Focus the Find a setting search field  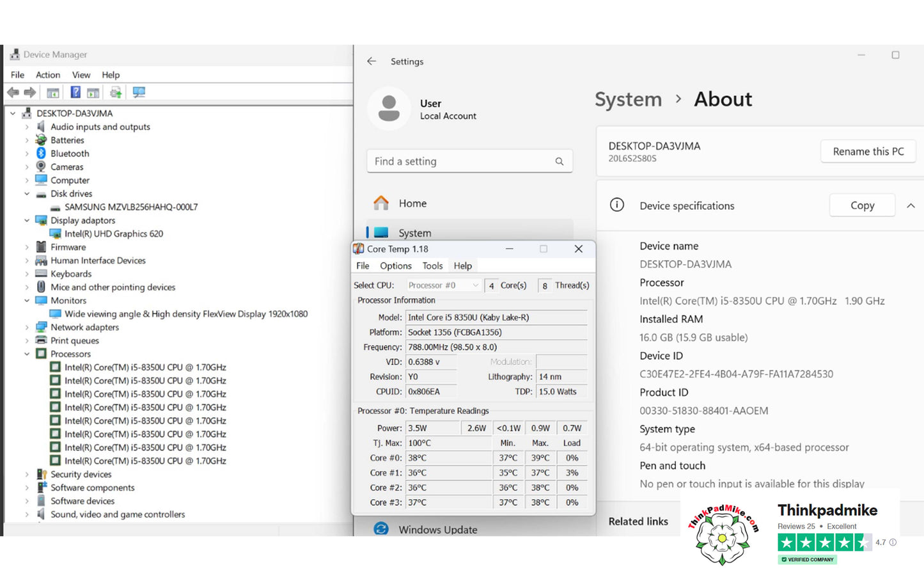(469, 161)
